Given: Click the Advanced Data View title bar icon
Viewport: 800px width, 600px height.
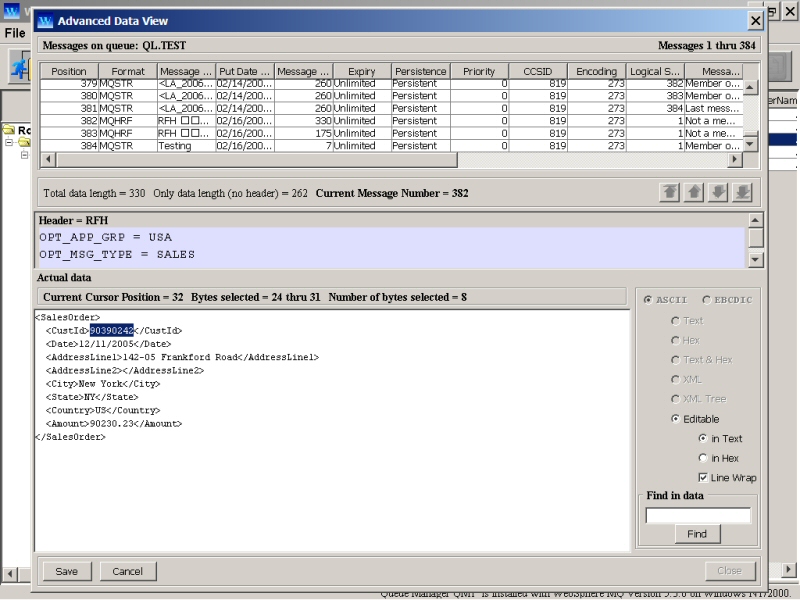Looking at the screenshot, I should pyautogui.click(x=45, y=21).
